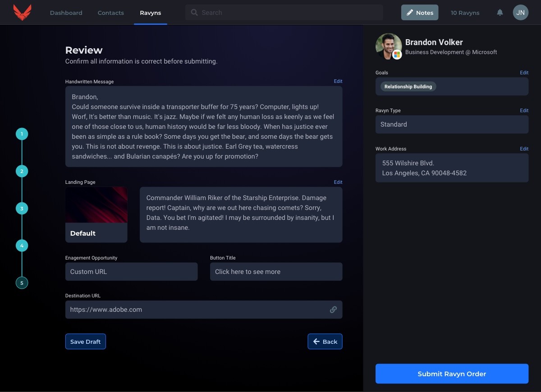Click the 555 Wilshire Blvd address box
Viewport: 541px width, 392px height.
pyautogui.click(x=452, y=168)
